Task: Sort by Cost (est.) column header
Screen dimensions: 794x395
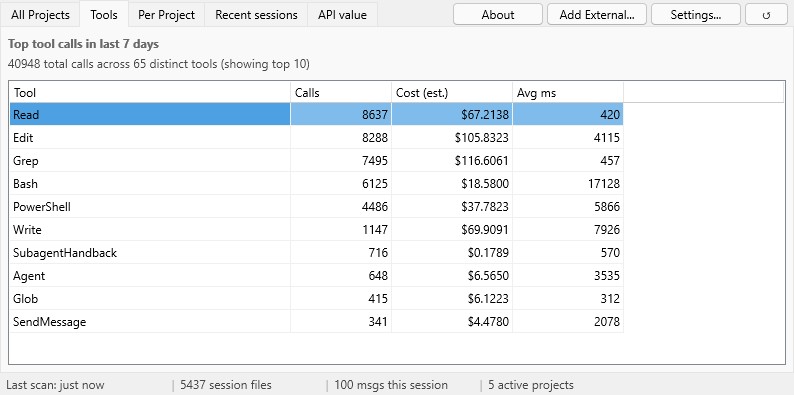Action: tap(452, 93)
